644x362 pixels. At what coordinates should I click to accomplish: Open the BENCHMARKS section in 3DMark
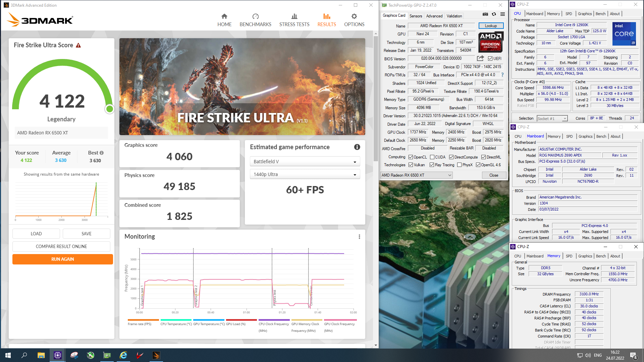255,20
